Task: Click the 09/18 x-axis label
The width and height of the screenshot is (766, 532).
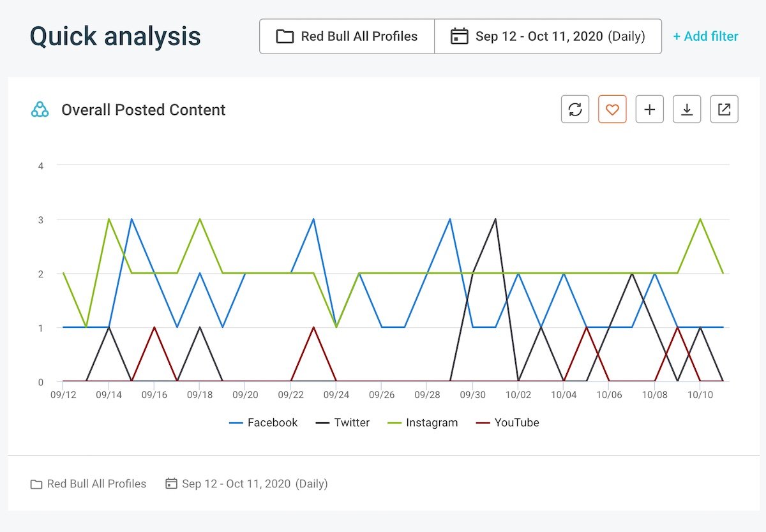Action: 200,395
